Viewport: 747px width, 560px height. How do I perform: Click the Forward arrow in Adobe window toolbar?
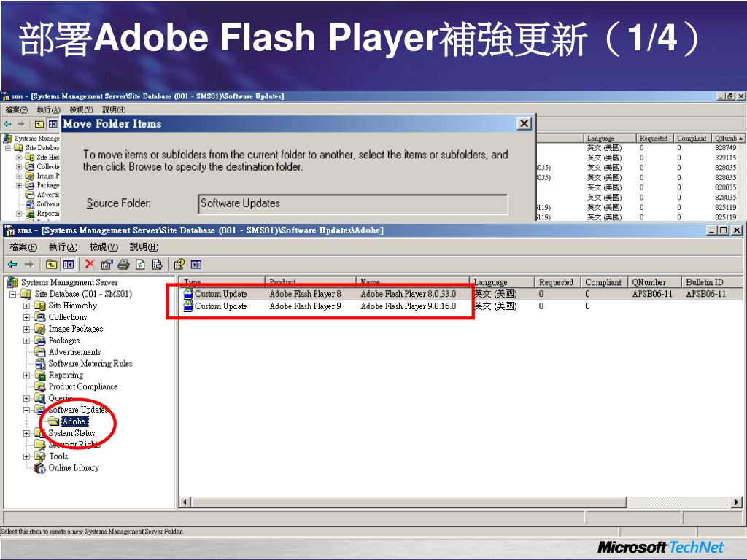pyautogui.click(x=29, y=264)
